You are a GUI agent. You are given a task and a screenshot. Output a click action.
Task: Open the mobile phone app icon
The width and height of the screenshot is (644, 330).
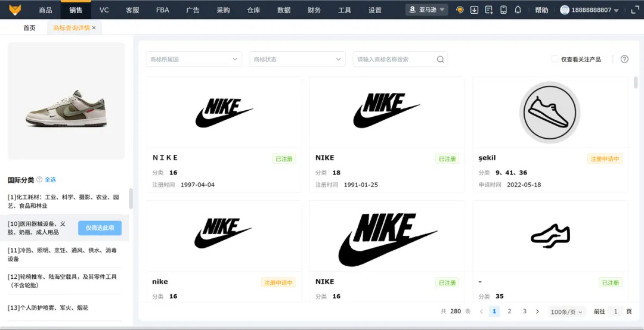pos(503,10)
